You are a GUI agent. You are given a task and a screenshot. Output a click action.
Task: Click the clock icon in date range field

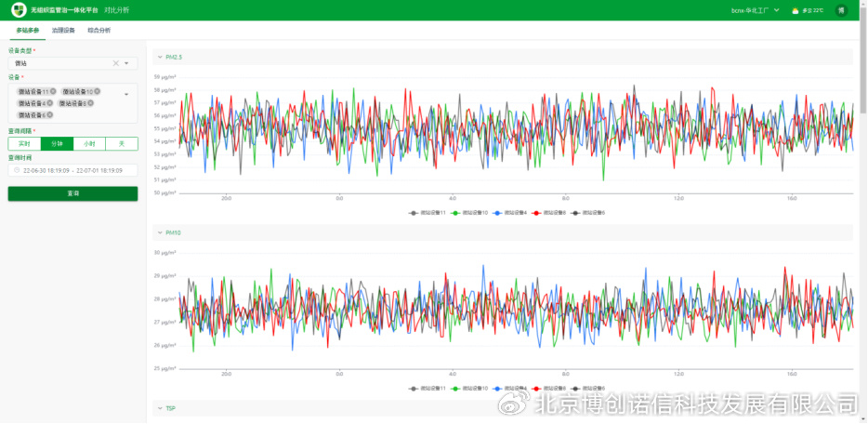16,171
